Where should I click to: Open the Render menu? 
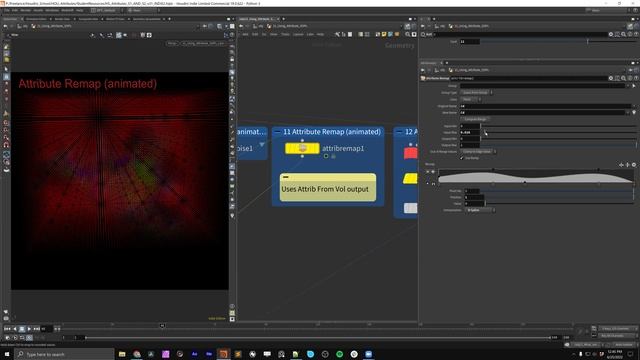point(26,10)
